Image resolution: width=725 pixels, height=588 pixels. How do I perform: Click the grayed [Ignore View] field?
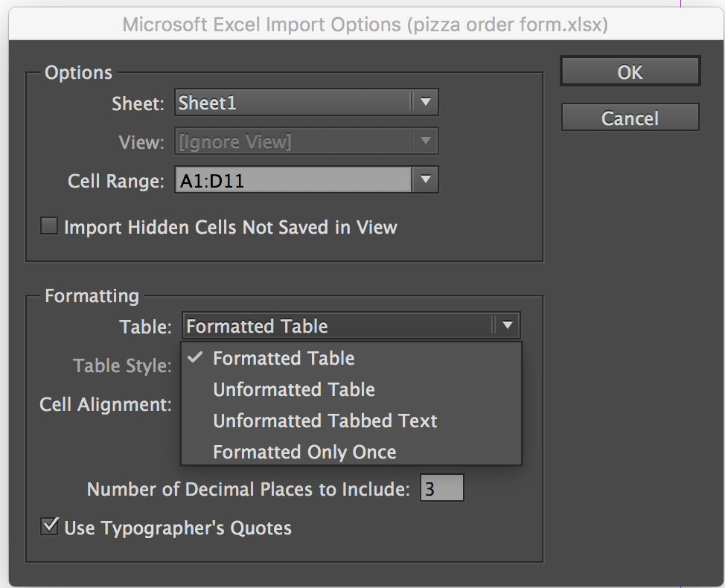290,141
